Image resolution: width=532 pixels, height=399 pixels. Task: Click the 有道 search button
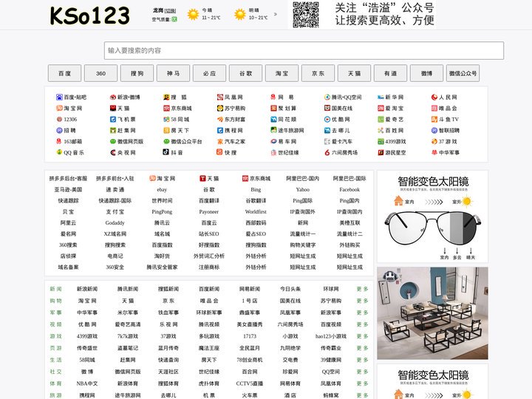[391, 73]
